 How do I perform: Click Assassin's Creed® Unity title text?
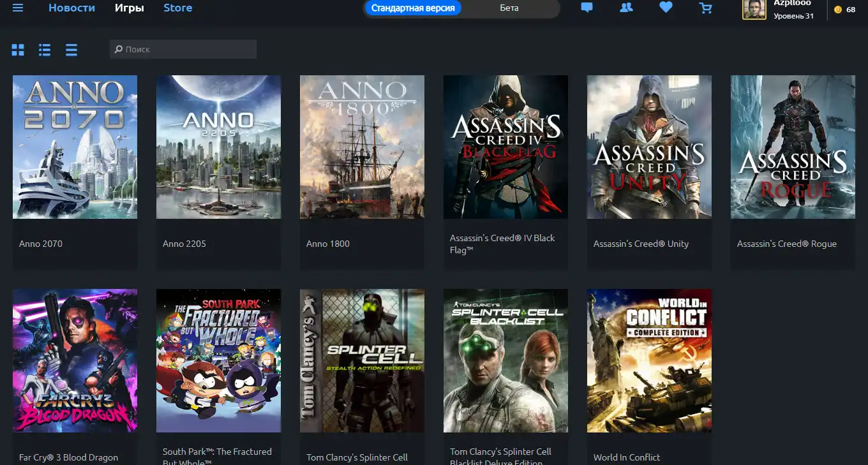click(641, 244)
